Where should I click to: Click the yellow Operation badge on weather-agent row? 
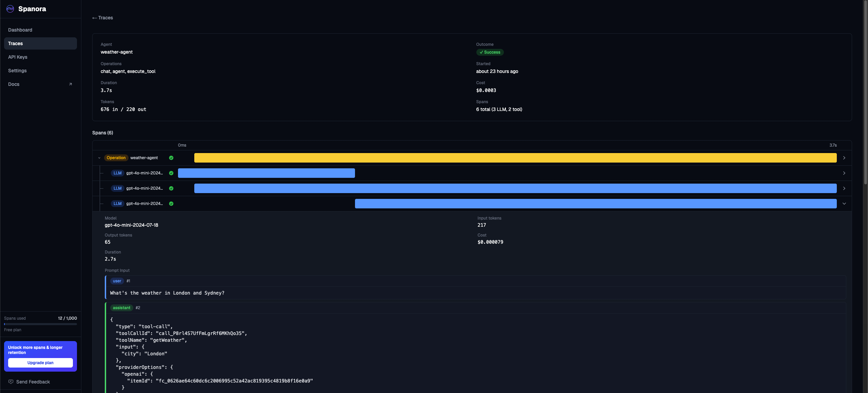(116, 158)
